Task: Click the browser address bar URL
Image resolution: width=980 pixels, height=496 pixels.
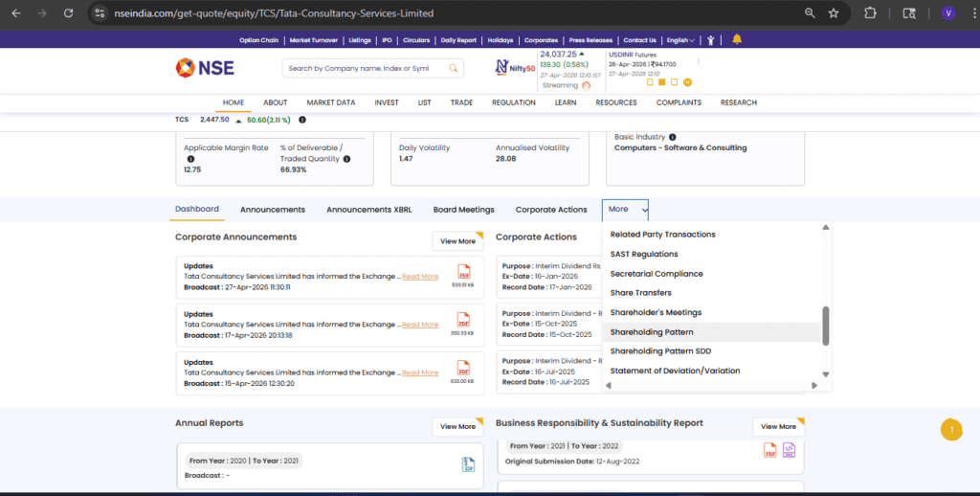Action: pos(274,13)
